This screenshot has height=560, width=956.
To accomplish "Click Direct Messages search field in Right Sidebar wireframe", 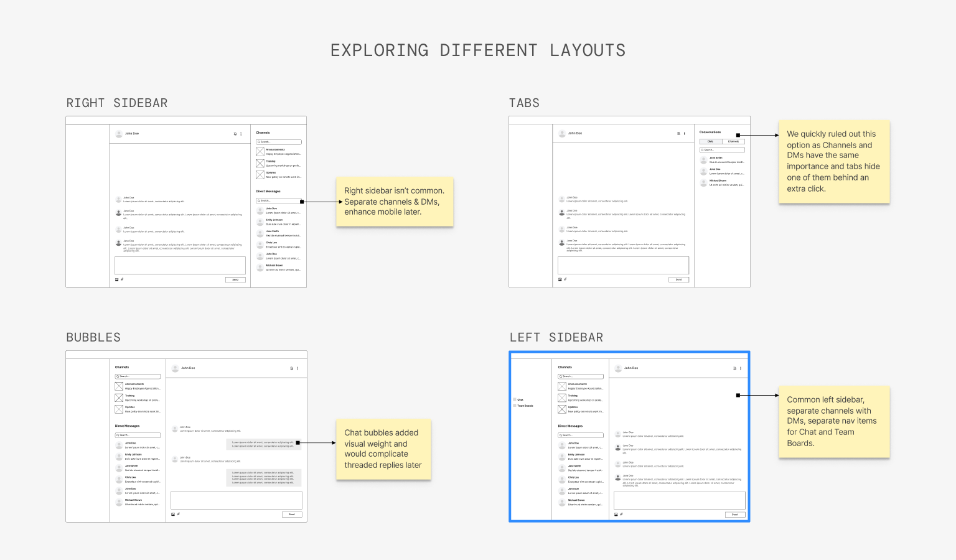I will tap(279, 200).
